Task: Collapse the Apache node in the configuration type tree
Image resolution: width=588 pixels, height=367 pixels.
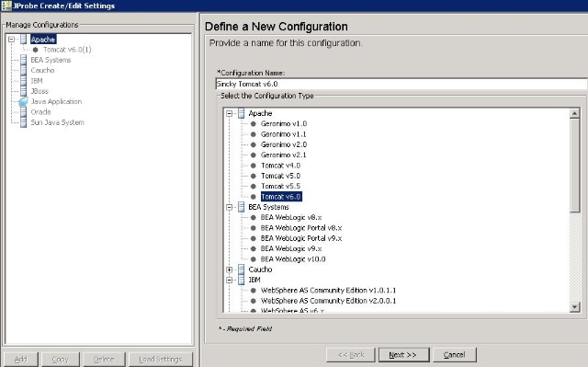Action: 230,113
